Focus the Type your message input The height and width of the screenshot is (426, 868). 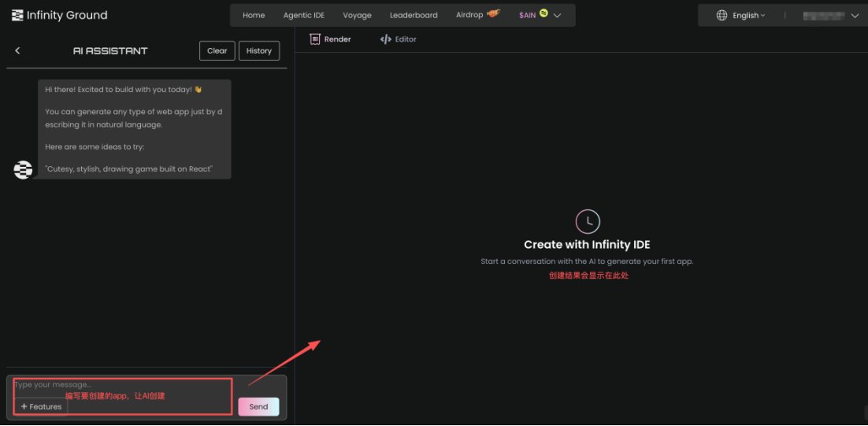tap(123, 385)
